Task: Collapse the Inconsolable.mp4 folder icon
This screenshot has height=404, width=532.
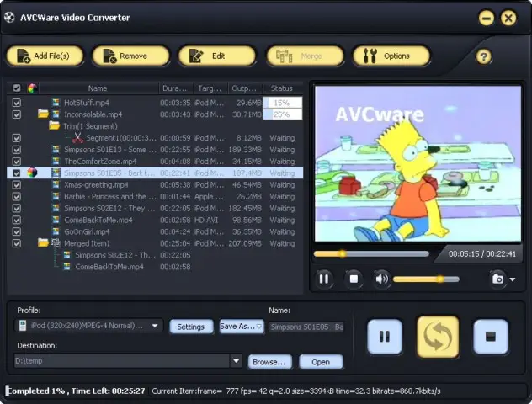Action: (43, 114)
